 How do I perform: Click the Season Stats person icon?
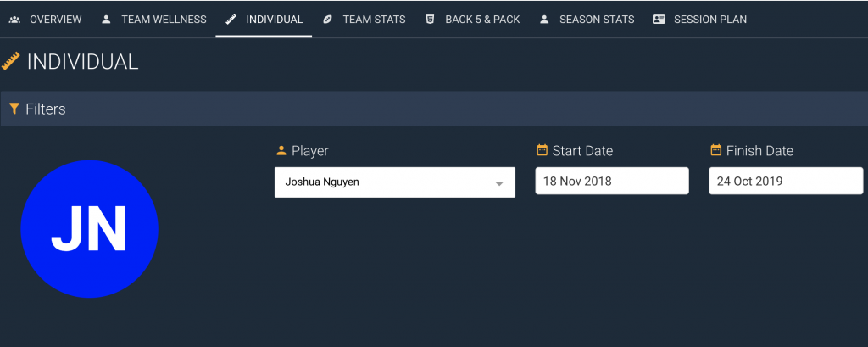click(x=544, y=20)
